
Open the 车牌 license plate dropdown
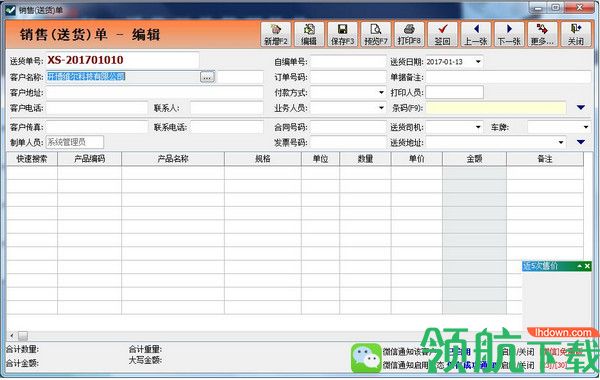pos(586,127)
